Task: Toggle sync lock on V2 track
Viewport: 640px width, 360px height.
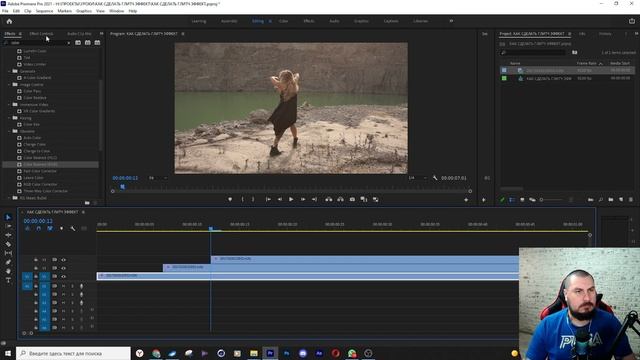Action: [x=54, y=268]
